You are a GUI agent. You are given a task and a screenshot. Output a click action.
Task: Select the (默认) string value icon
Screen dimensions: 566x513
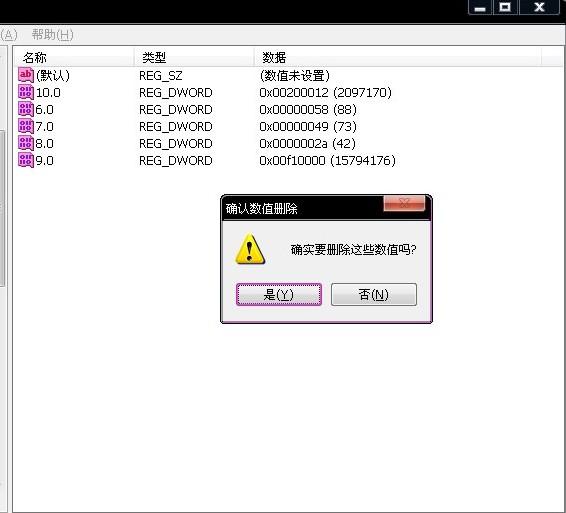click(x=26, y=75)
